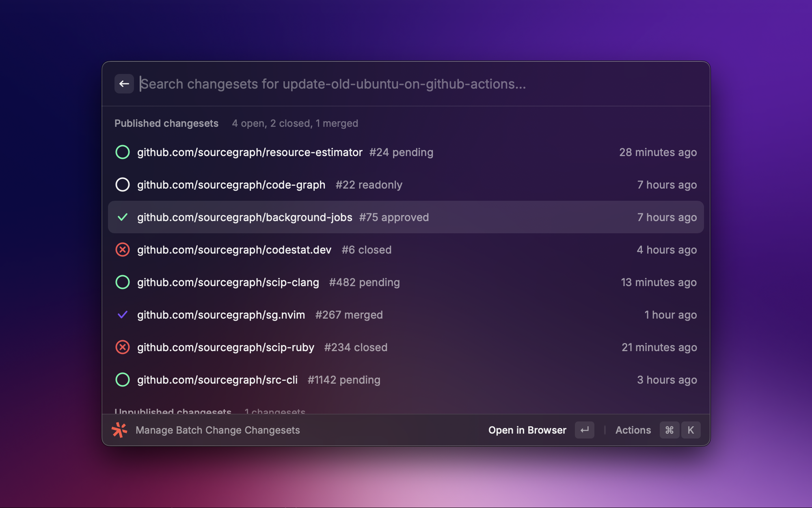Click the pending circle icon for src-cli
This screenshot has height=508, width=812.
coord(122,380)
